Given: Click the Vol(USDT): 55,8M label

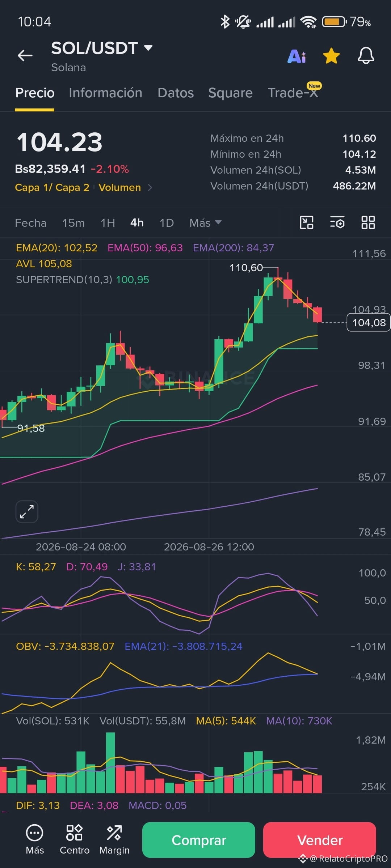Looking at the screenshot, I should point(143,721).
